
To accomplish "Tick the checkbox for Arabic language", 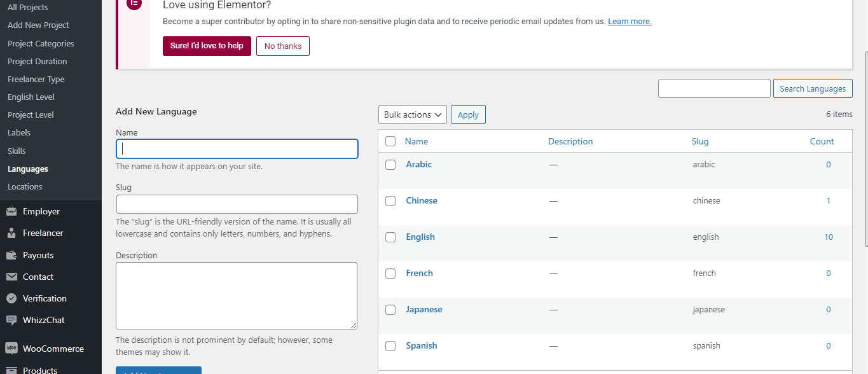I will [390, 165].
